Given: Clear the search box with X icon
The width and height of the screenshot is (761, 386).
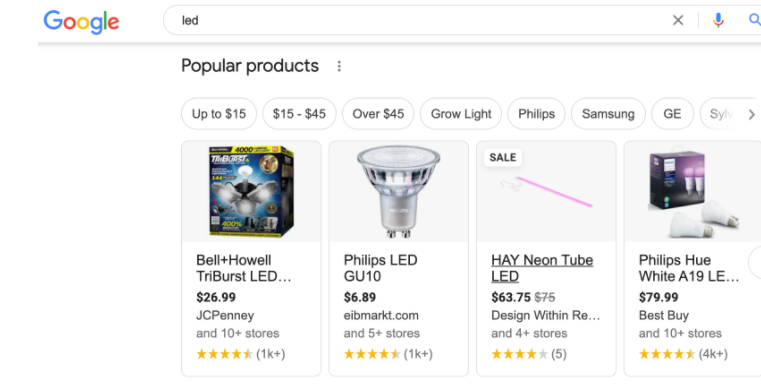Looking at the screenshot, I should tap(678, 20).
